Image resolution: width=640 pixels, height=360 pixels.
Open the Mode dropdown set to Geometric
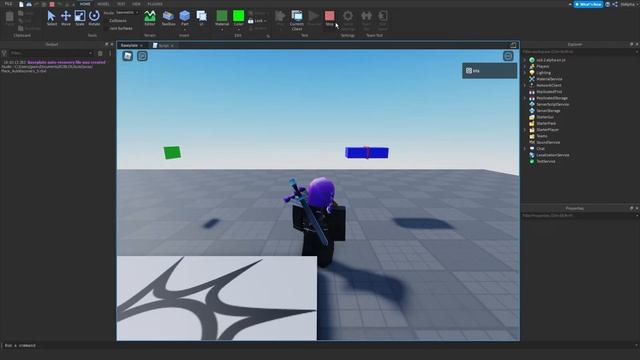point(127,13)
